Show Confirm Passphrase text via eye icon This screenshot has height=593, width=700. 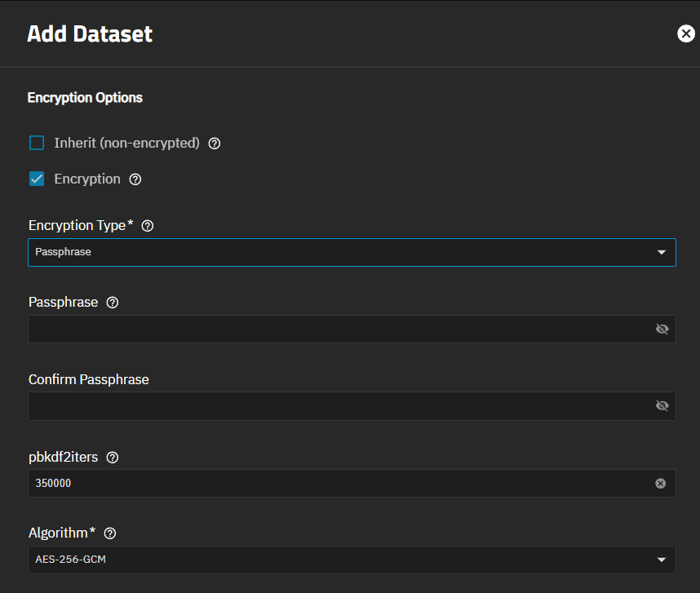pos(662,406)
